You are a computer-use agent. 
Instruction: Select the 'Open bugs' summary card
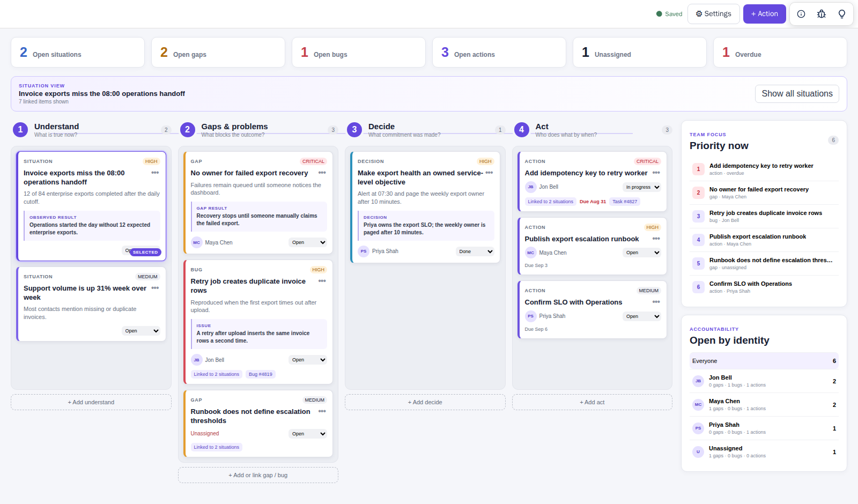click(359, 53)
